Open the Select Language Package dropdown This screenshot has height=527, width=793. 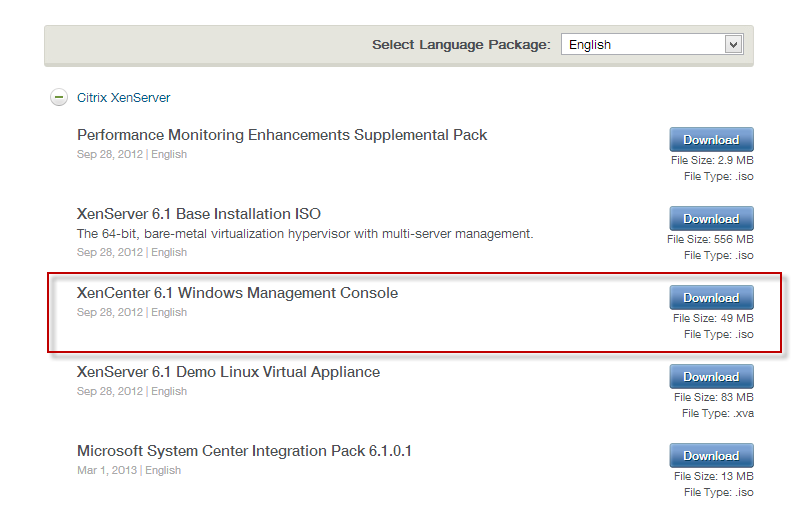651,45
